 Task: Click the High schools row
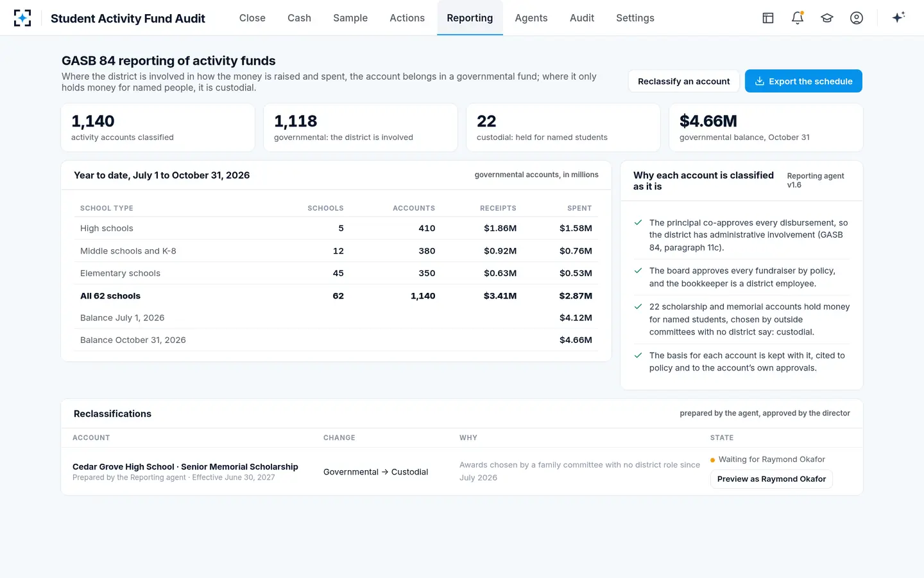coord(336,228)
